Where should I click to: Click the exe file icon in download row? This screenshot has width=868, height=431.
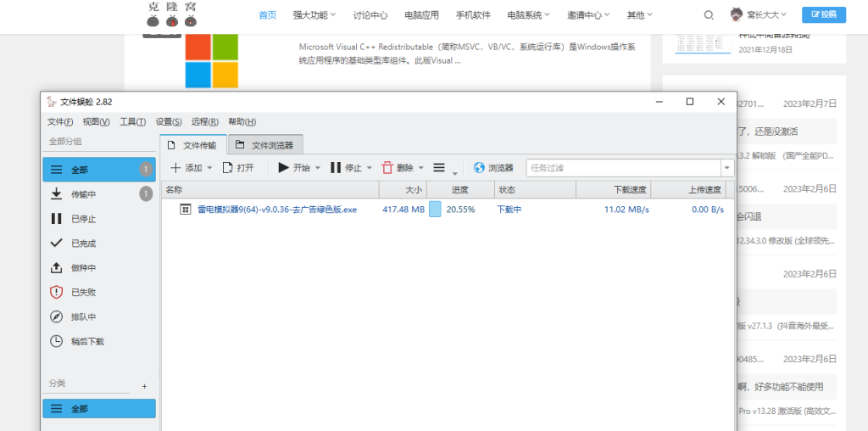[x=186, y=210]
